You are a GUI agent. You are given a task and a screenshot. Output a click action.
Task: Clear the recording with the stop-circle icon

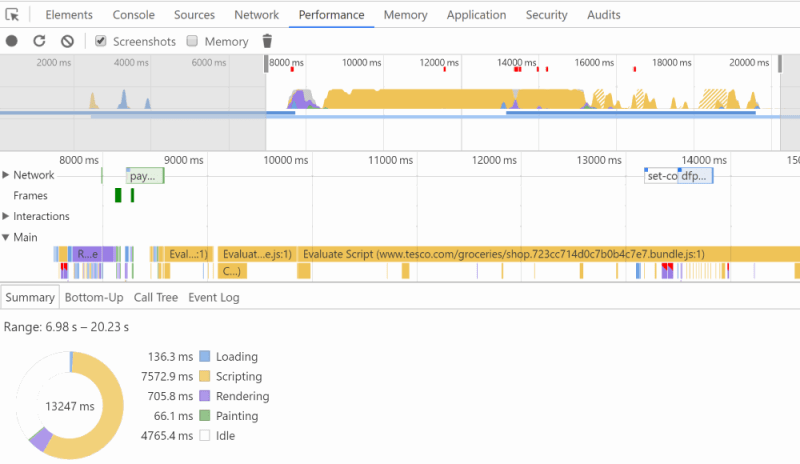(x=67, y=41)
